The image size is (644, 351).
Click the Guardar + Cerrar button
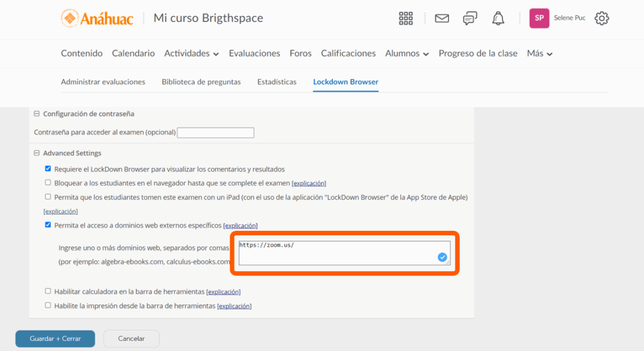pos(55,338)
